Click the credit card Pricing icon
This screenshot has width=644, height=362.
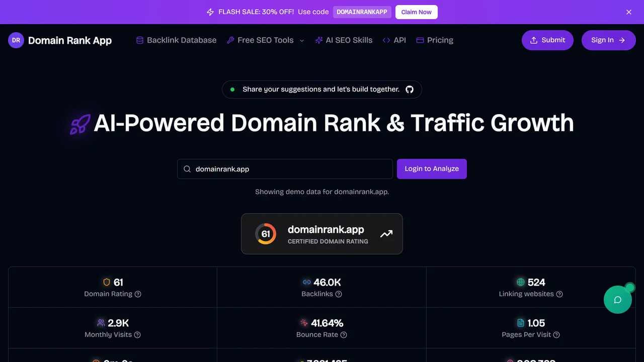pyautogui.click(x=420, y=40)
